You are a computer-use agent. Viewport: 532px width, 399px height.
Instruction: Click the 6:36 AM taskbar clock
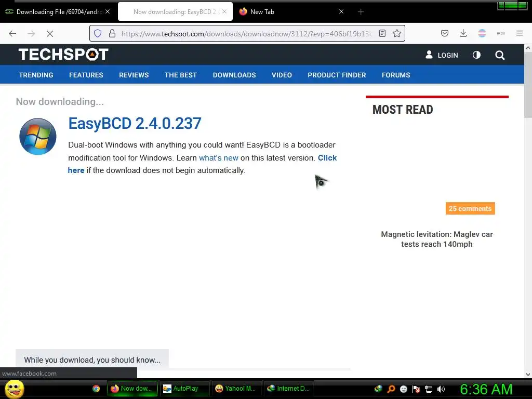(486, 389)
